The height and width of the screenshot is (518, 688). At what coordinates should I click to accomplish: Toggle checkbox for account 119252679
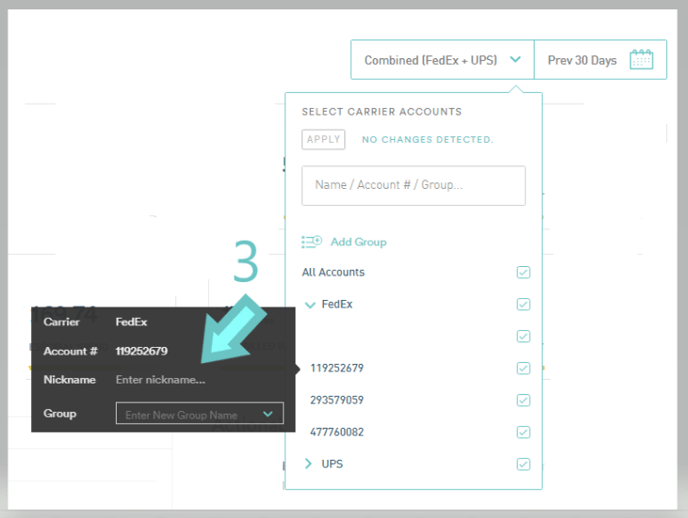coord(523,368)
